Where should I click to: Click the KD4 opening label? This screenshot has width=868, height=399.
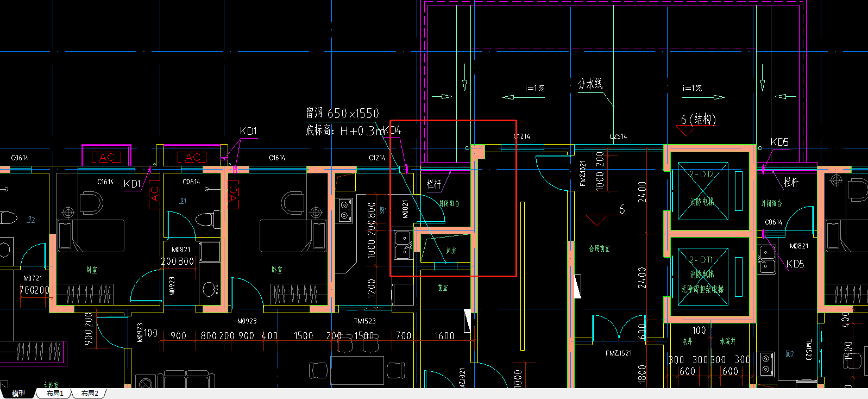pyautogui.click(x=392, y=130)
